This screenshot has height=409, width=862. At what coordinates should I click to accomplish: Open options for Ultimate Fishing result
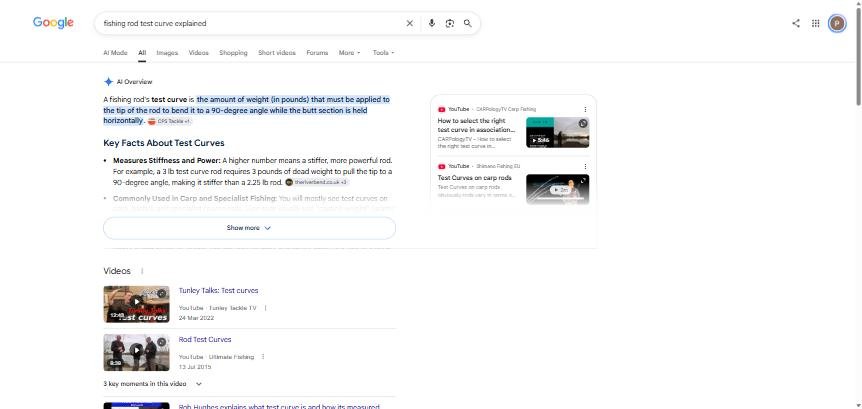(263, 357)
